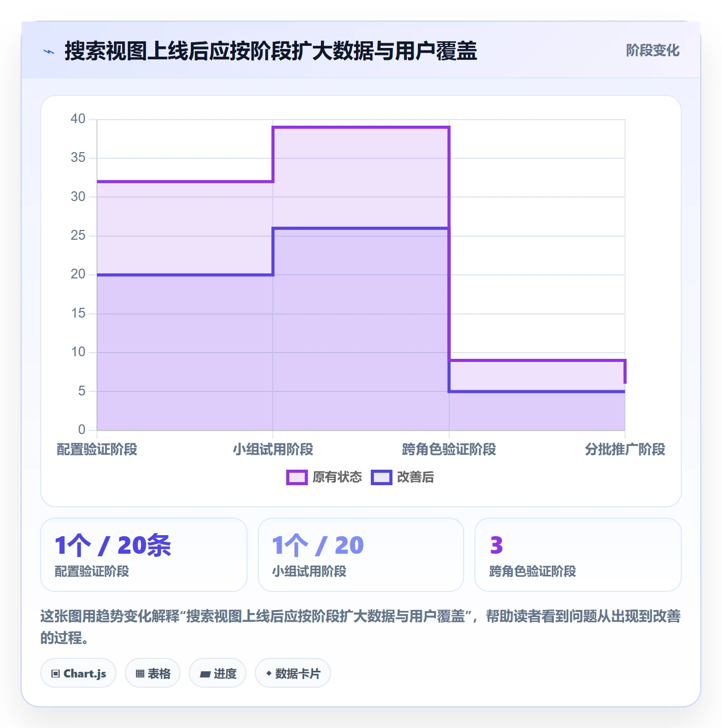Click the bar icon in 进度 tag
Screen dimensions: 722x728
[205, 674]
